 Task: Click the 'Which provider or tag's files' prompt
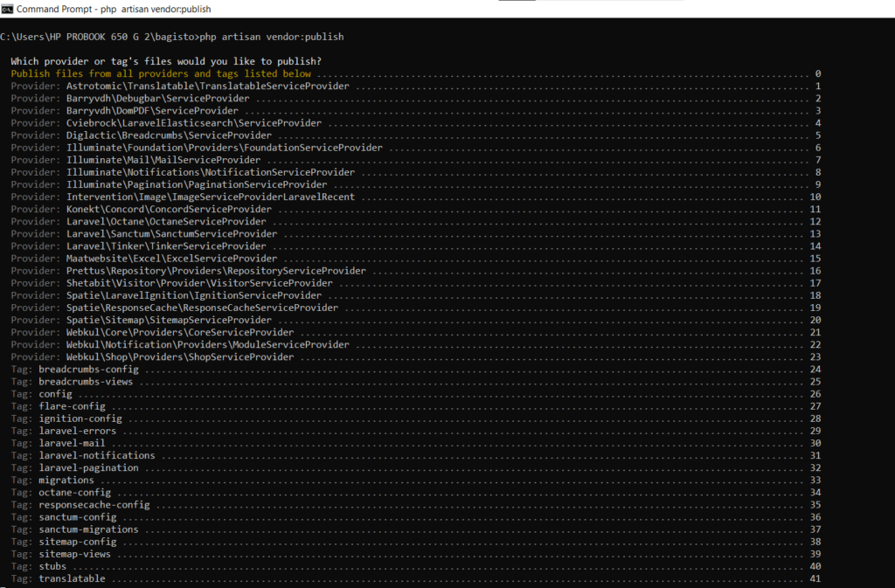(166, 61)
